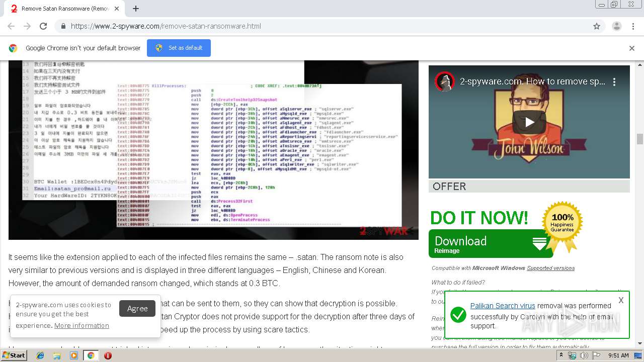Click the Show desktop button at taskbar end
Image resolution: width=644 pixels, height=362 pixels.
click(x=639, y=355)
